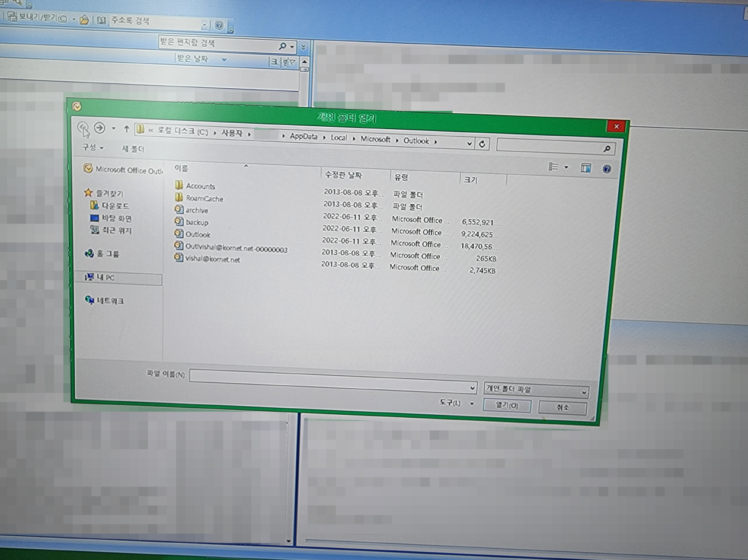Click Local in the address path

pyautogui.click(x=339, y=137)
